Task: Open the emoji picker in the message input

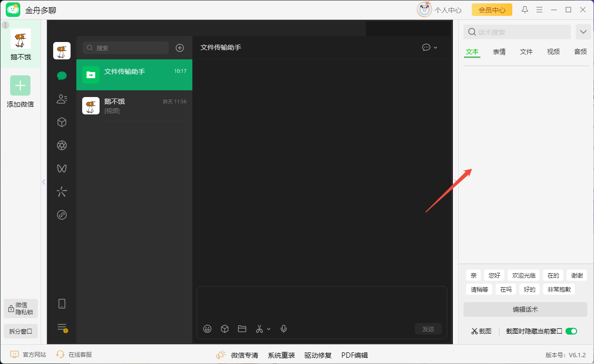Action: (207, 329)
